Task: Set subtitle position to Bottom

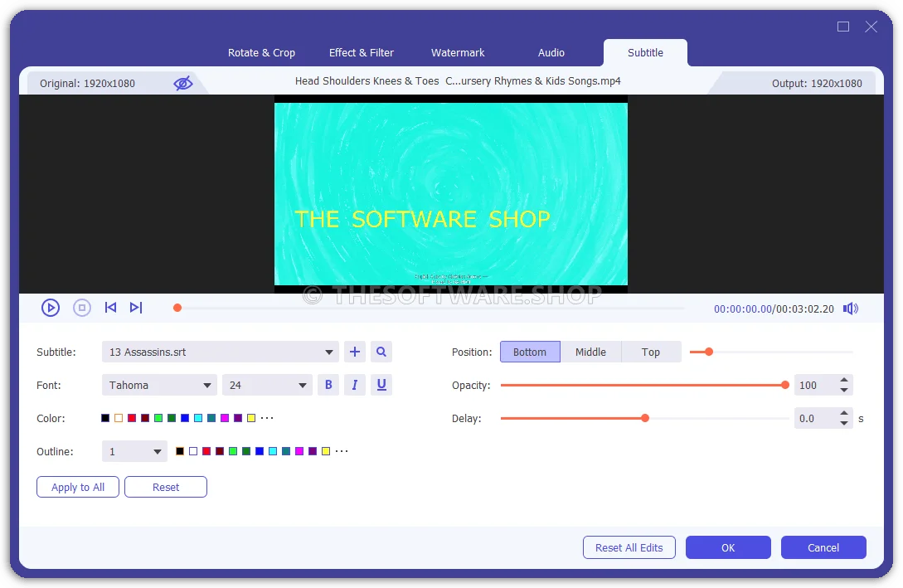Action: (530, 352)
